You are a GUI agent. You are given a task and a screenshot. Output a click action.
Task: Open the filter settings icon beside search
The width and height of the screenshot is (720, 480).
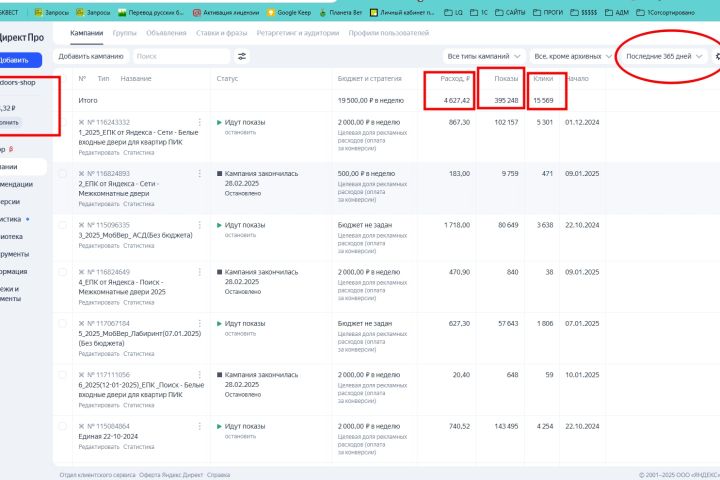(242, 56)
